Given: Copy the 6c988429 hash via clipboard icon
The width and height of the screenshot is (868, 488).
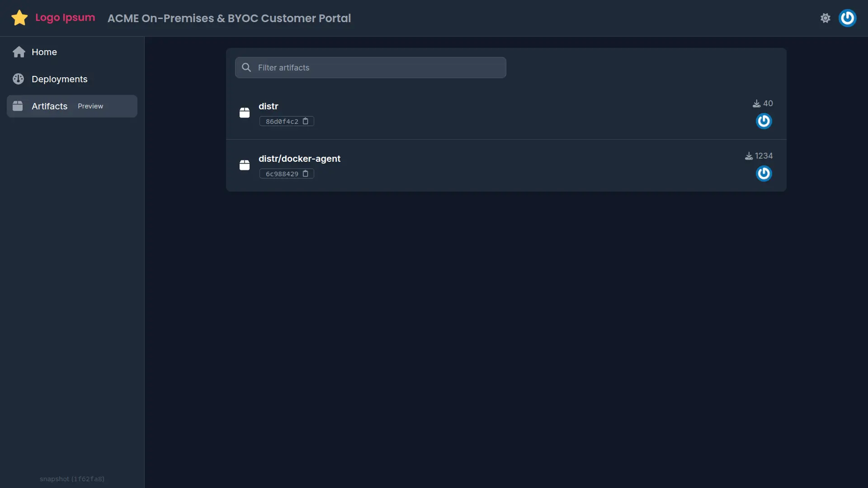Looking at the screenshot, I should (x=306, y=174).
